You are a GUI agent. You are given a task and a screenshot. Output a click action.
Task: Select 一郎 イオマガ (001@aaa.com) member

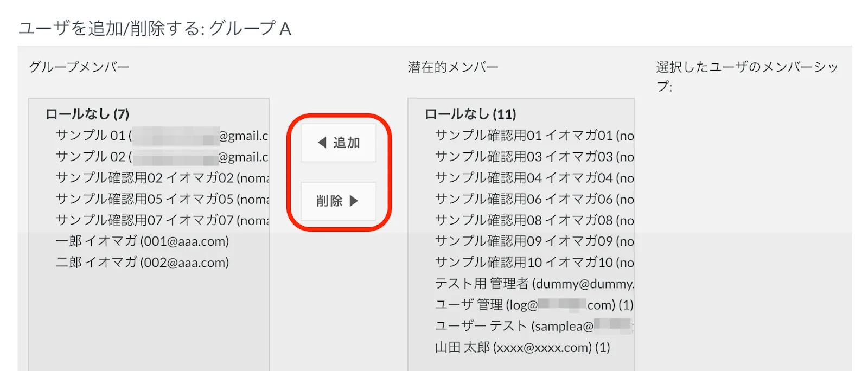tap(142, 241)
